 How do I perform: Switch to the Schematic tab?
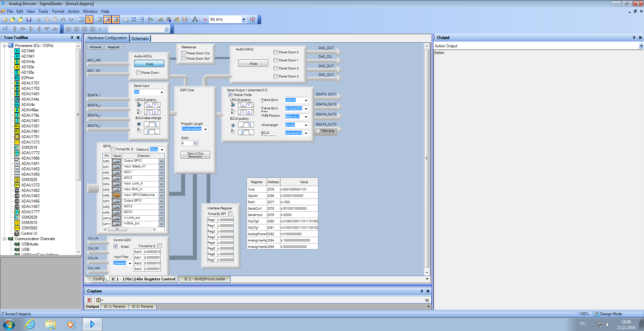(x=140, y=39)
